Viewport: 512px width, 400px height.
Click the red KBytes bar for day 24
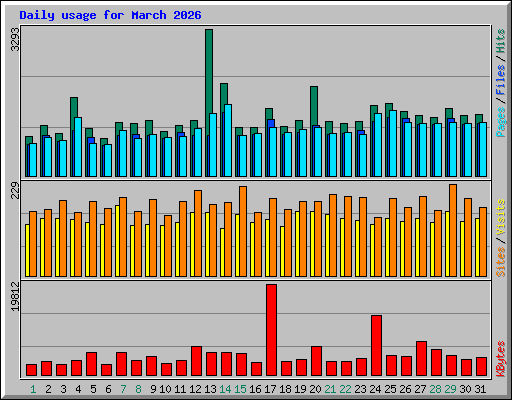(x=376, y=346)
